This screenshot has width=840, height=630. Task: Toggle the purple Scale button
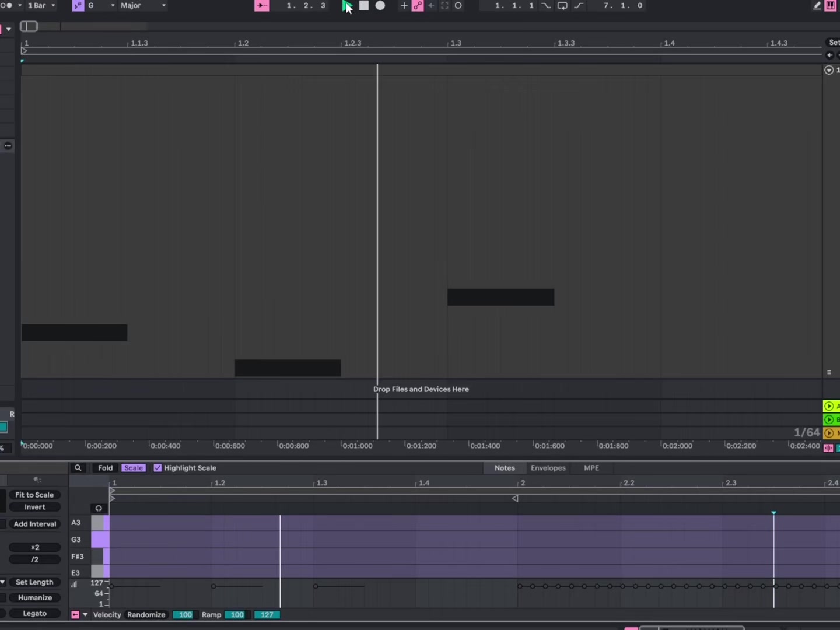[134, 468]
